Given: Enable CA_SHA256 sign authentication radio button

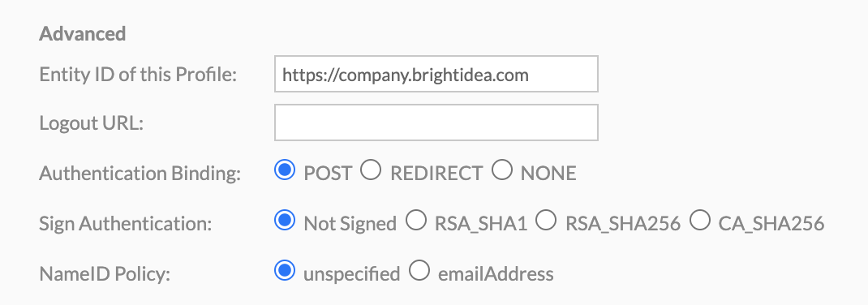Looking at the screenshot, I should (x=700, y=221).
